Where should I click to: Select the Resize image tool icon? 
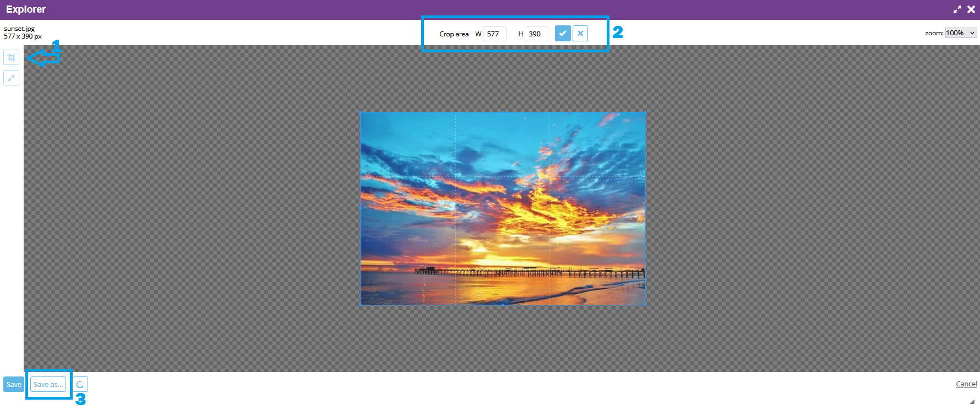[12, 78]
